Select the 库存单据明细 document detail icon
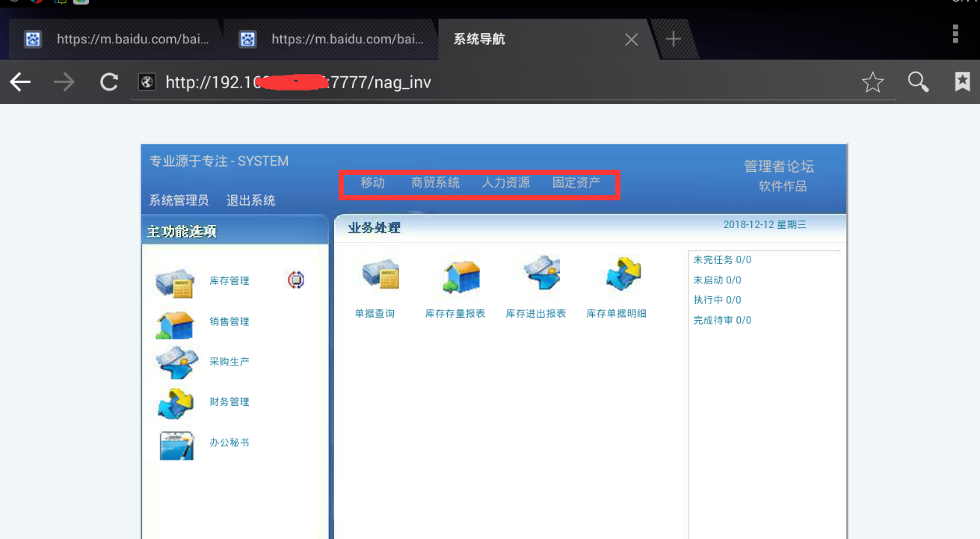 click(x=623, y=275)
